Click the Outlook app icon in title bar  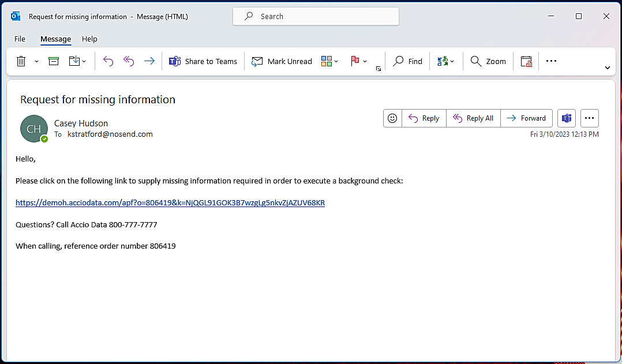click(16, 16)
